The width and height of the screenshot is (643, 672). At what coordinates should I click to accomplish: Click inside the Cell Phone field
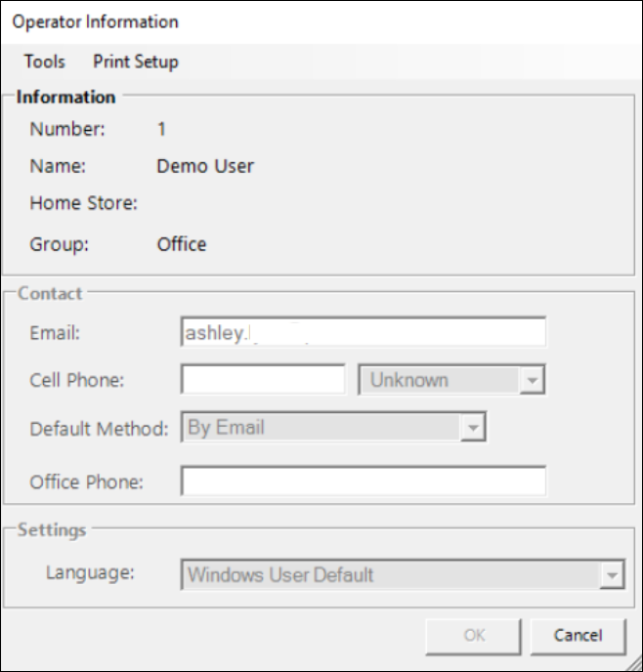point(263,380)
